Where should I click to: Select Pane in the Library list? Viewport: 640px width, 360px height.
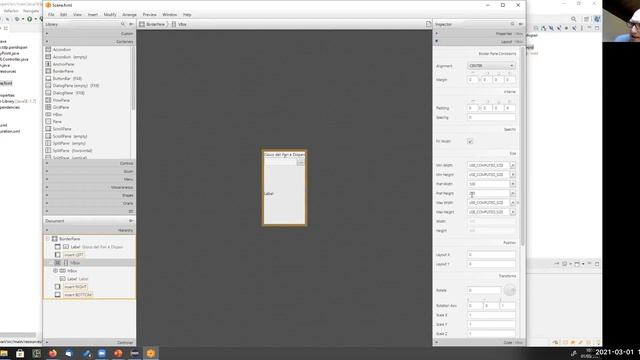(x=57, y=122)
